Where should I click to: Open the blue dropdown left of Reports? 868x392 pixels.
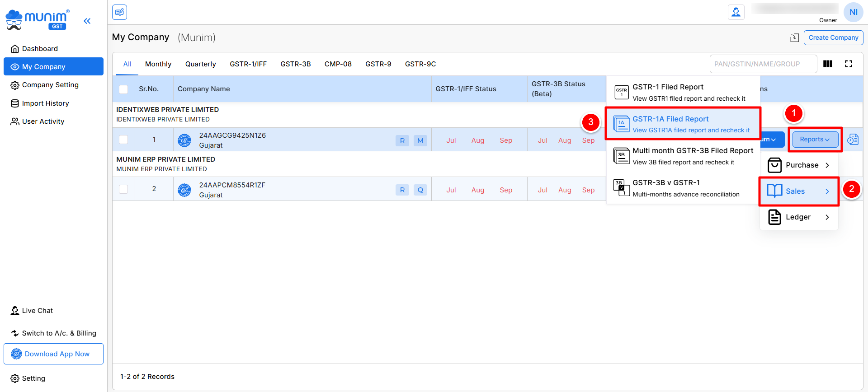pyautogui.click(x=774, y=140)
